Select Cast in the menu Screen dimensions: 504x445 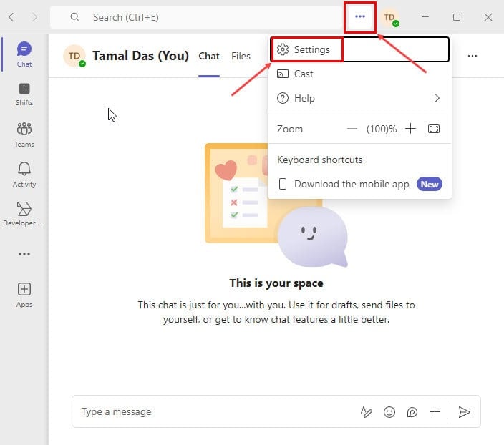coord(359,74)
